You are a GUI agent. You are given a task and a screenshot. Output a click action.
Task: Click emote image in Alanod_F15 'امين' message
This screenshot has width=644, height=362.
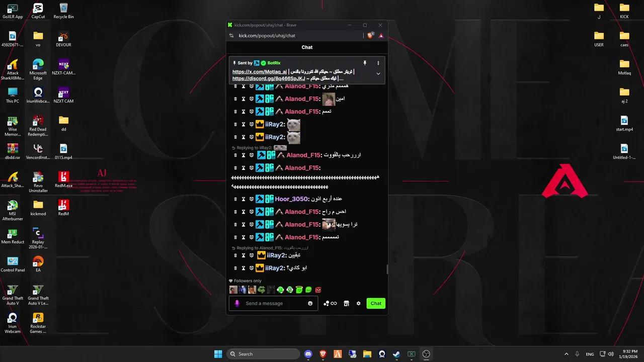[x=329, y=99]
